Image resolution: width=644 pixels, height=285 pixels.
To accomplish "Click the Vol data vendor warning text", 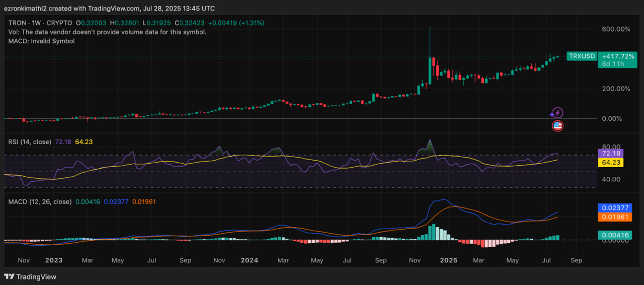I will coord(107,32).
